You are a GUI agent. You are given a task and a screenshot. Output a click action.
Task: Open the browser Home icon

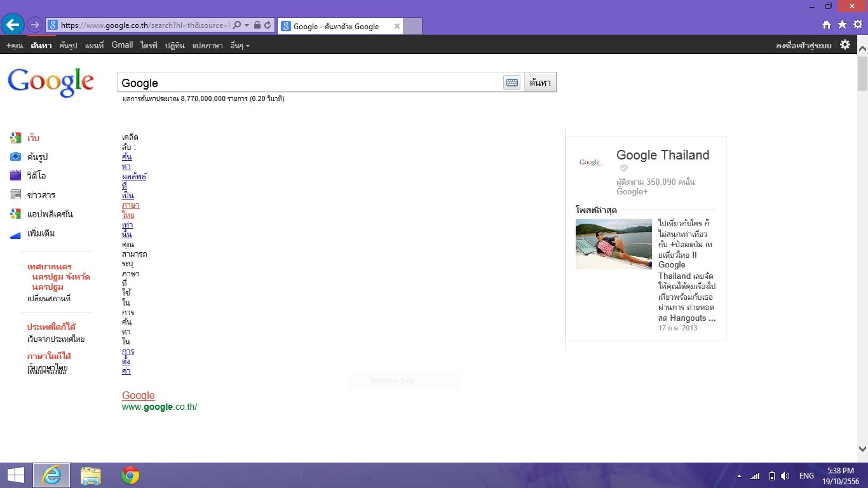pyautogui.click(x=827, y=25)
